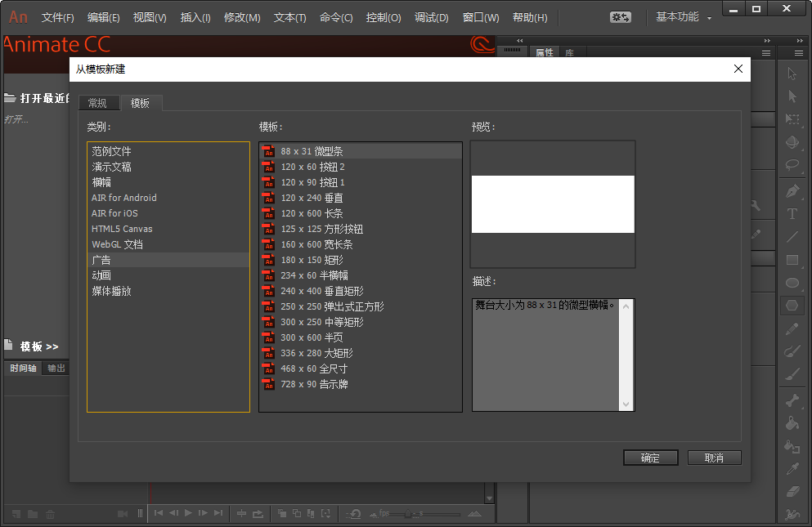The height and width of the screenshot is (527, 812).
Task: Toggle Onion Skin mode
Action: coord(282,514)
